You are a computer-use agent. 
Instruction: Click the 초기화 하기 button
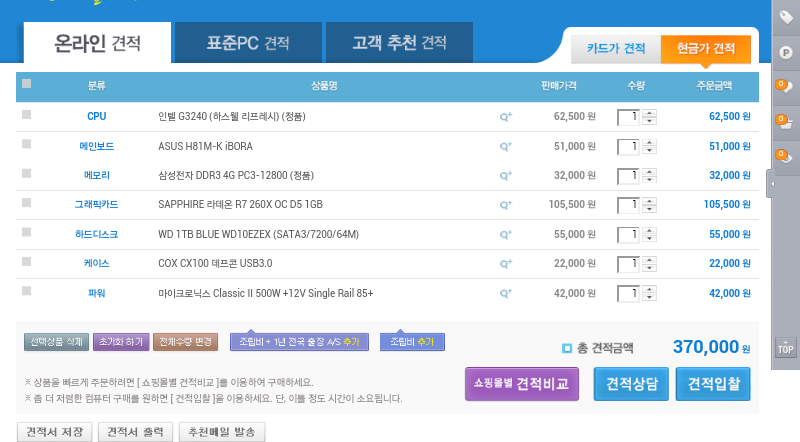121,342
